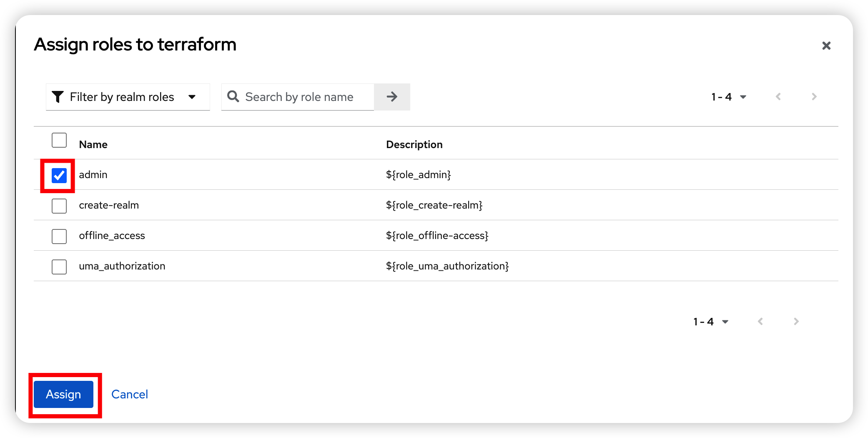Toggle the select-all header checkbox
Image resolution: width=868 pixels, height=438 pixels.
(x=59, y=141)
